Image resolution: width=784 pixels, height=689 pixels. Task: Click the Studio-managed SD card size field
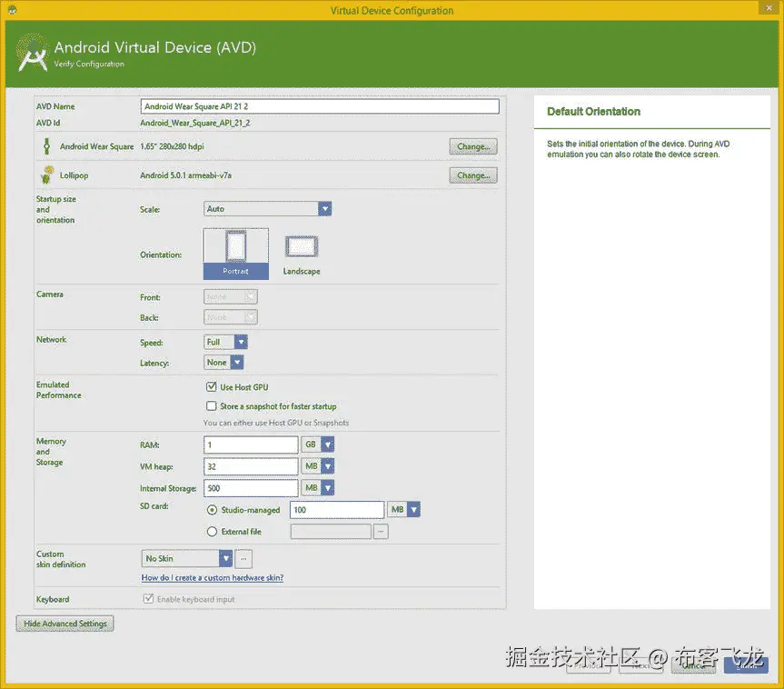pos(337,509)
